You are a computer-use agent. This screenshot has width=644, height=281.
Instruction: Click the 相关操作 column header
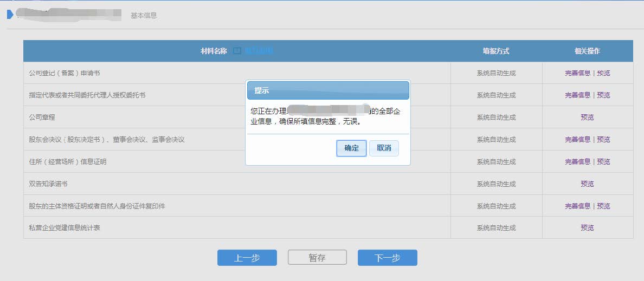pos(587,51)
